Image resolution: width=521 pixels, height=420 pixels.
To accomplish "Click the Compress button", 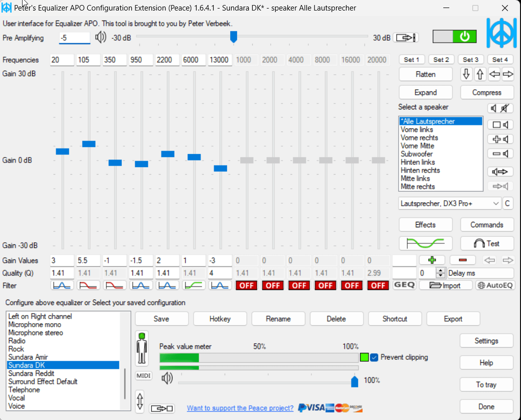I will [487, 92].
